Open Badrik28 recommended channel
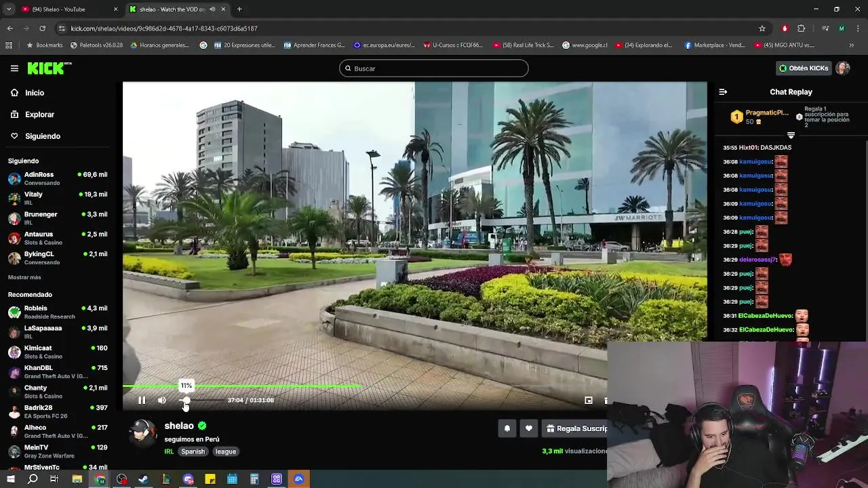 coord(58,411)
